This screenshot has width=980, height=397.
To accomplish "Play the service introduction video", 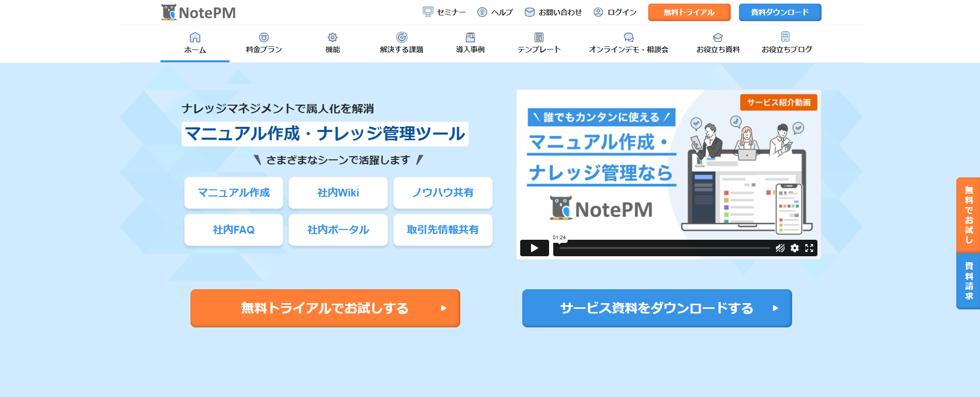I will 534,248.
